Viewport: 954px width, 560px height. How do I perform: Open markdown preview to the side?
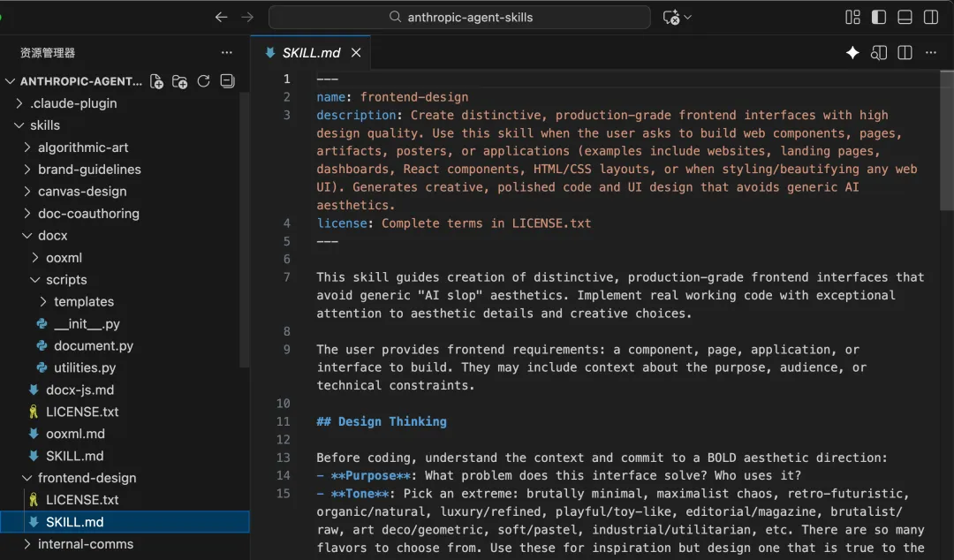coord(878,53)
